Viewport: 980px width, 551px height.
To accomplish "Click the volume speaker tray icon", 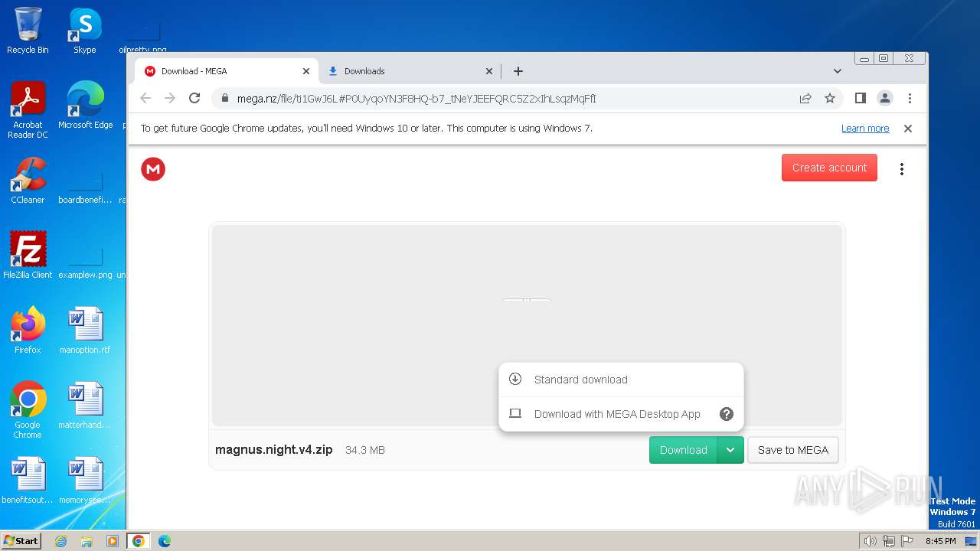I will 870,541.
